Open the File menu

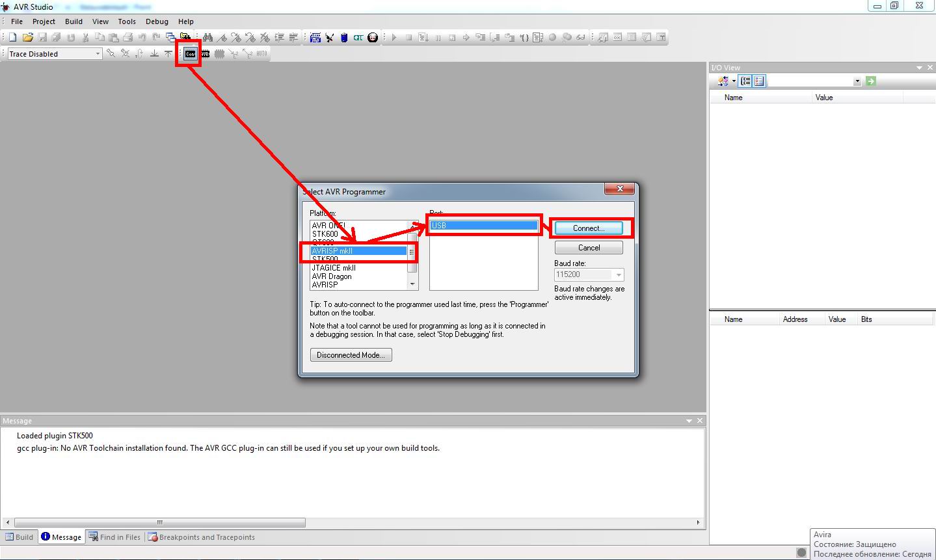pyautogui.click(x=17, y=21)
